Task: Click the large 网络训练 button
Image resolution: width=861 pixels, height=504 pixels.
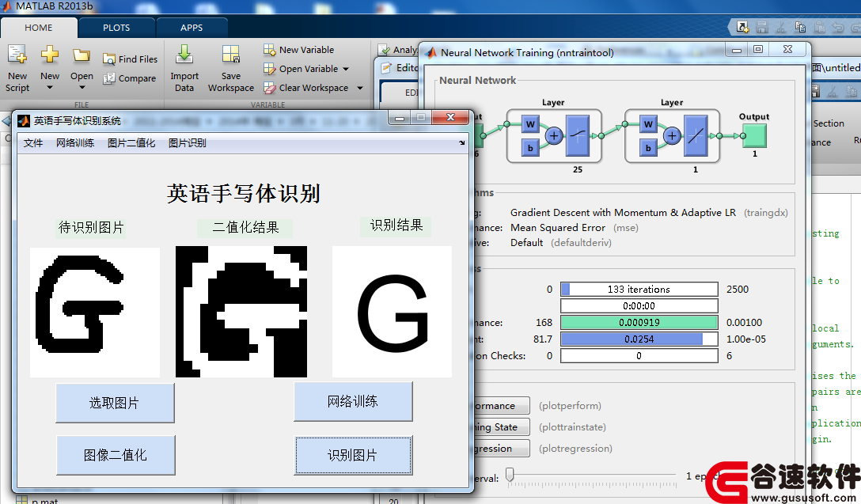Action: [x=352, y=401]
